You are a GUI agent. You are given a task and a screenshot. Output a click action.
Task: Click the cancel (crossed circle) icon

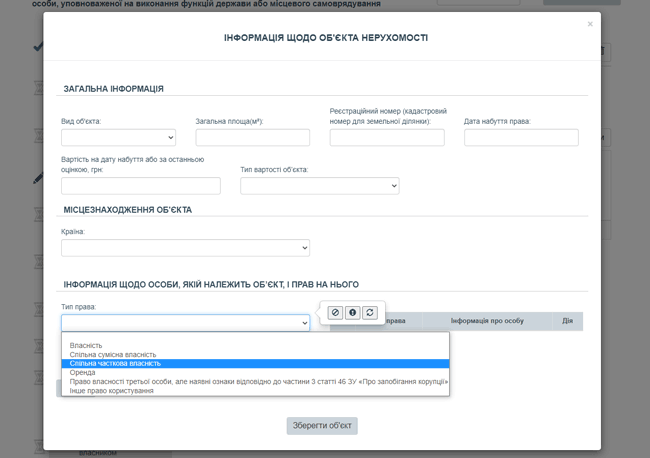[x=336, y=313]
